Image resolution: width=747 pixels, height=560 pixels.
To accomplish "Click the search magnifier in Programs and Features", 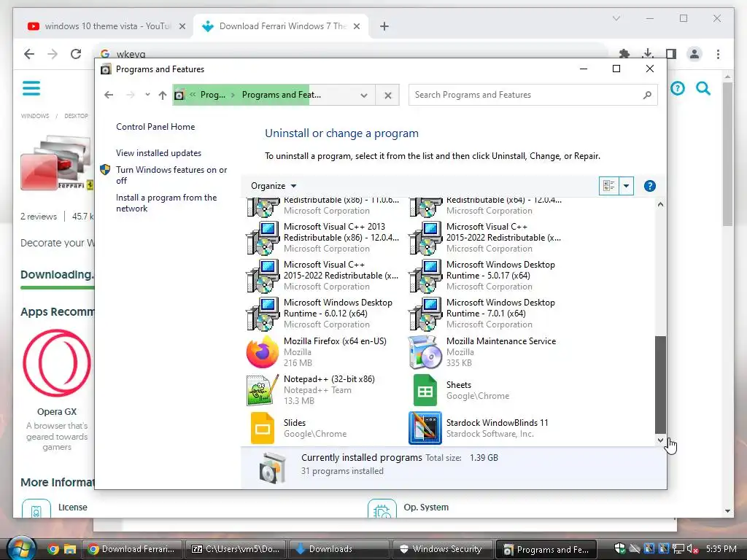I will pos(647,95).
